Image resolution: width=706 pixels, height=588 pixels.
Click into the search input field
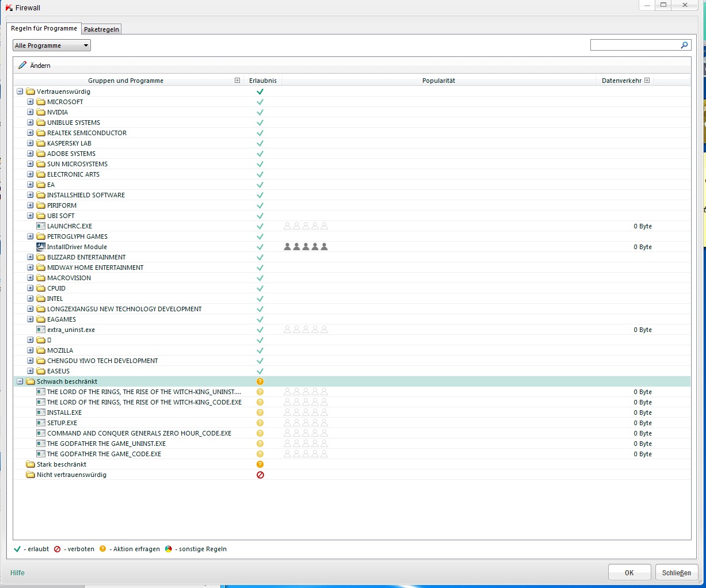(635, 45)
